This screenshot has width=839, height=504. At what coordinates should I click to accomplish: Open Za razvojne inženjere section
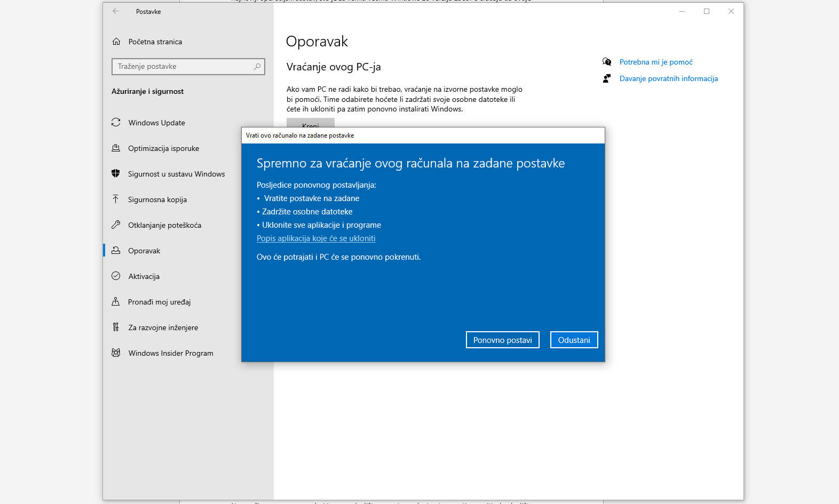163,327
